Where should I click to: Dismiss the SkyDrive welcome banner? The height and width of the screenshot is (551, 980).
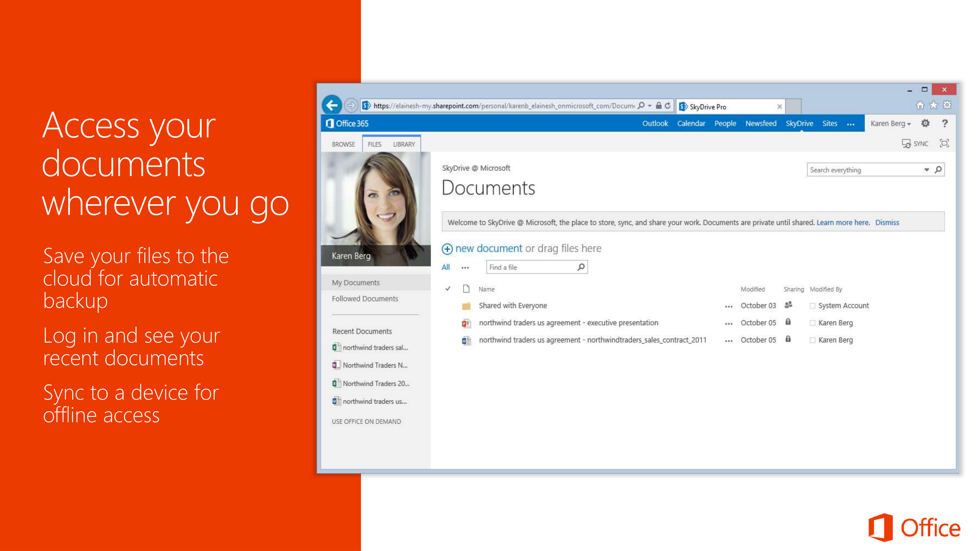(887, 222)
